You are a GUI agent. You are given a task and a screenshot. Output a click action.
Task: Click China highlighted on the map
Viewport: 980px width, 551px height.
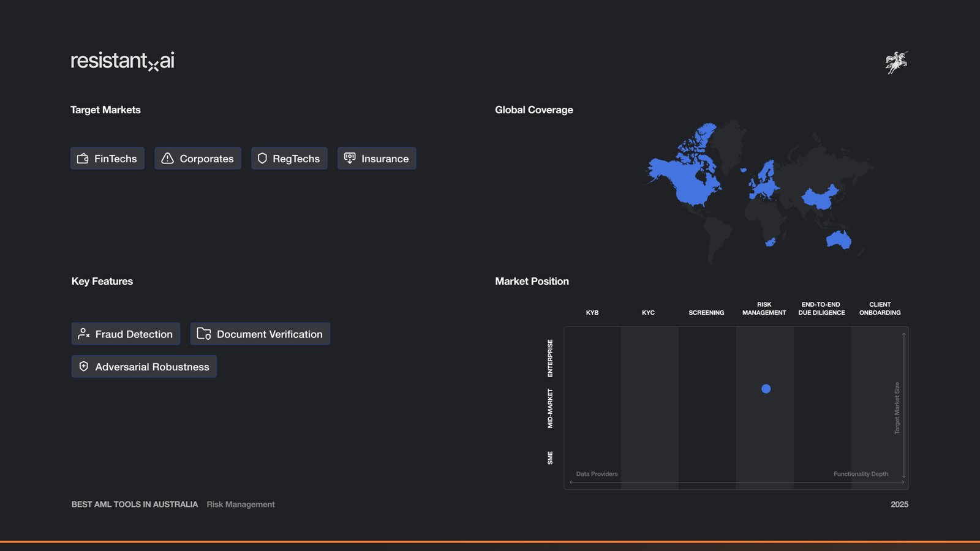coord(820,198)
